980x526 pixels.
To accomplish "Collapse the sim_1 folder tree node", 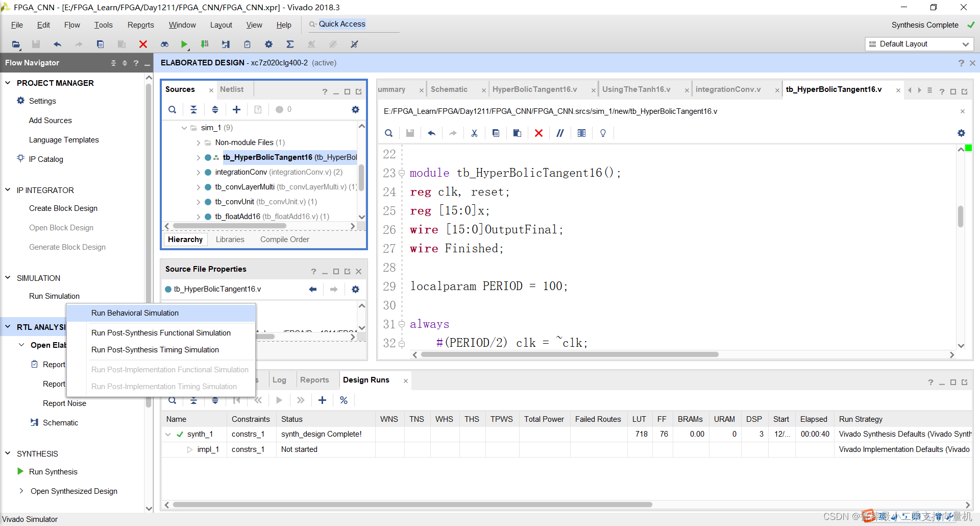I will pos(184,128).
